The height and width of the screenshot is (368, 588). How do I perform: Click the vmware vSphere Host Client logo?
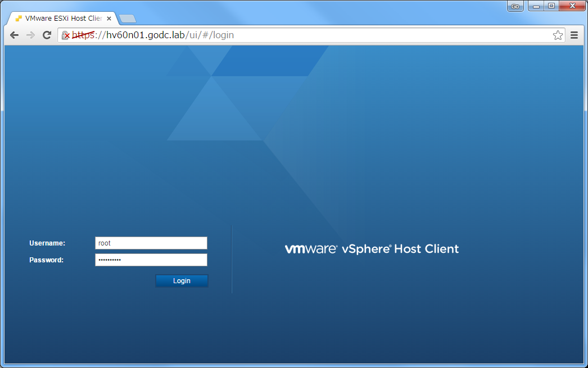(x=372, y=249)
